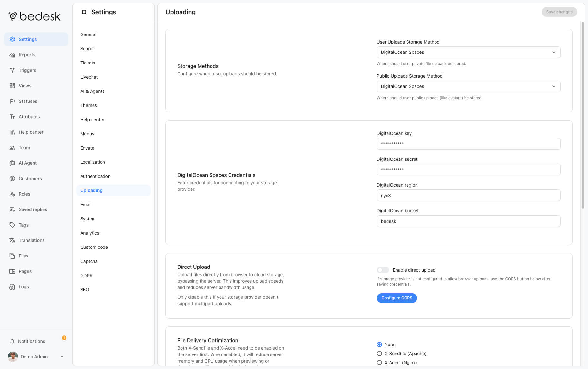The height and width of the screenshot is (369, 588).
Task: Click the Settings gear icon in sidebar
Action: coord(12,39)
